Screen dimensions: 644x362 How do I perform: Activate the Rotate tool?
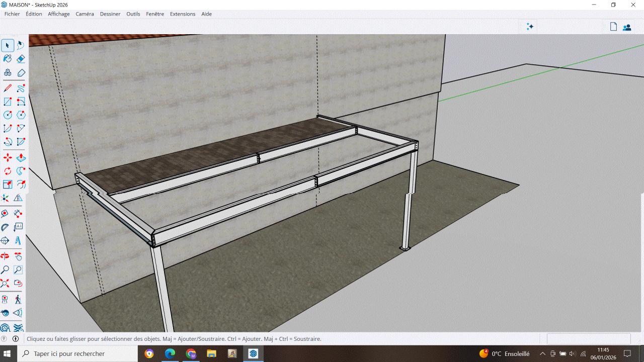pyautogui.click(x=8, y=171)
